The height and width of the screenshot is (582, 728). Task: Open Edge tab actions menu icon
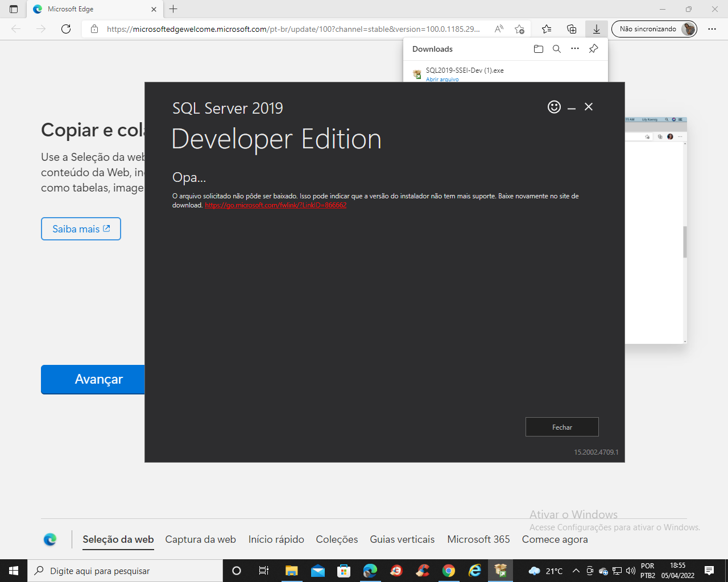(14, 9)
